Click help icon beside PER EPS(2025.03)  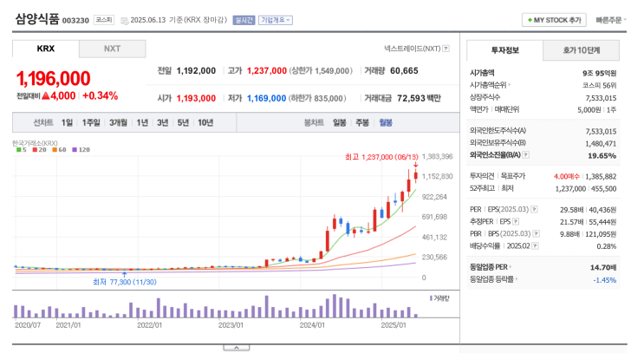tap(534, 209)
